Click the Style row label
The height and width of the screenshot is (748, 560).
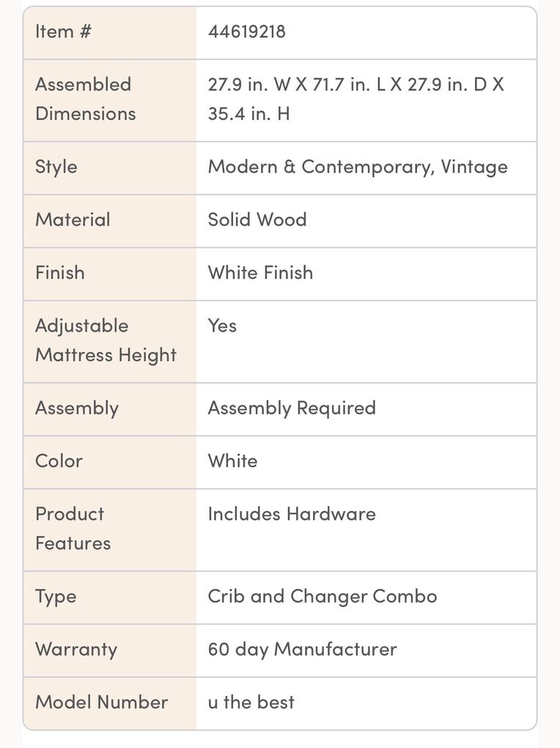(56, 166)
